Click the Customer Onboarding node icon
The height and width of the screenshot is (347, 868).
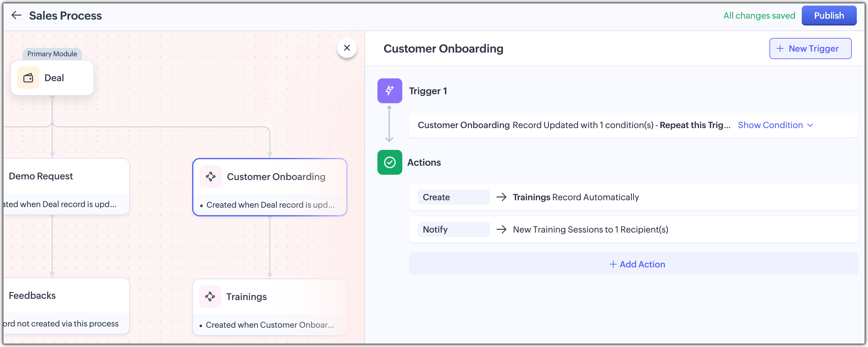[210, 177]
